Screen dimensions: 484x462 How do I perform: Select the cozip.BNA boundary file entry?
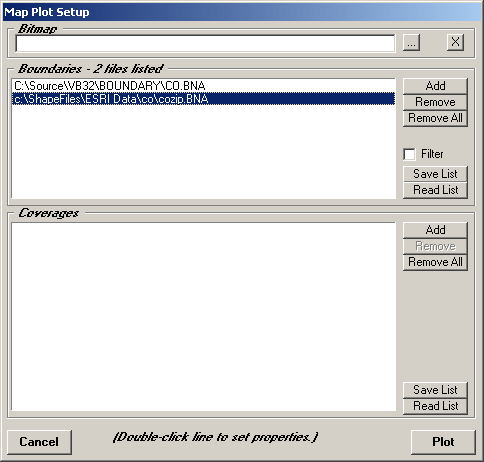tap(203, 99)
